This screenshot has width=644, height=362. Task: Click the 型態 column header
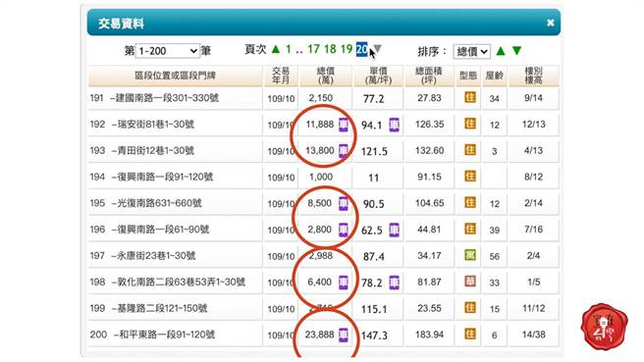[468, 76]
